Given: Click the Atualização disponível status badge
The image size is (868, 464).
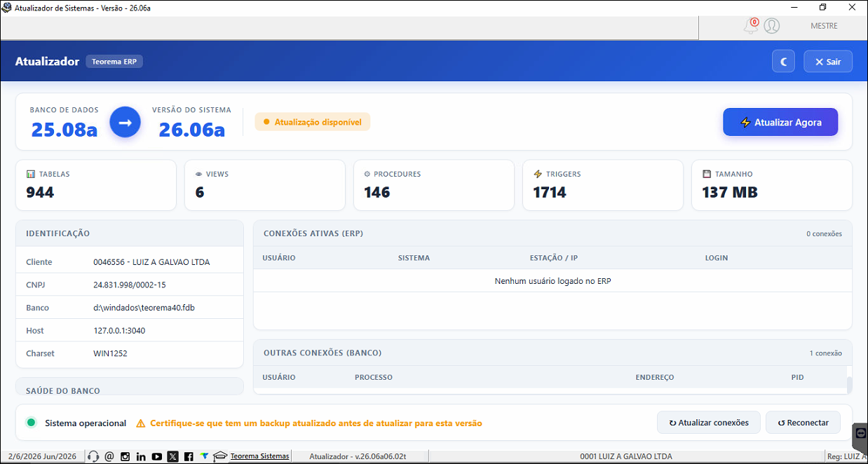Looking at the screenshot, I should pyautogui.click(x=312, y=122).
